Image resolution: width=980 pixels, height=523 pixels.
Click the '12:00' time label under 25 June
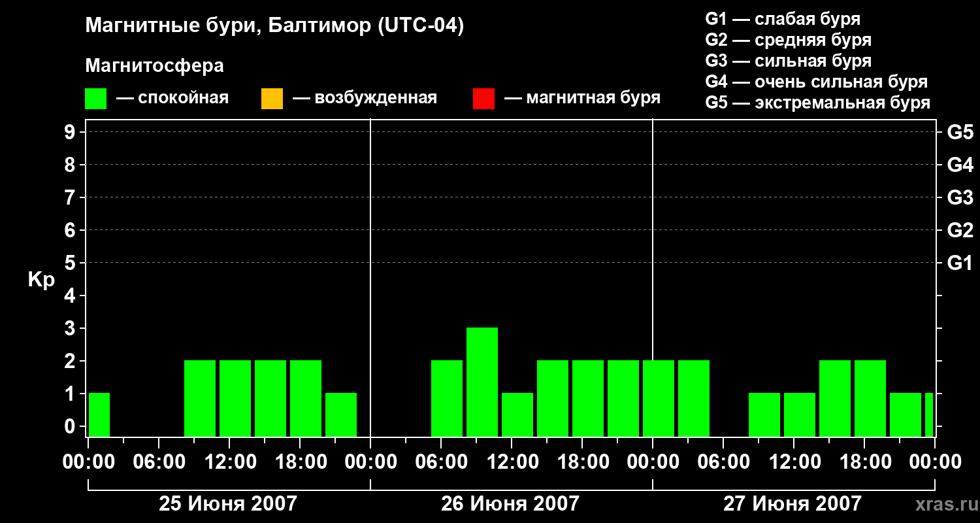pos(229,462)
